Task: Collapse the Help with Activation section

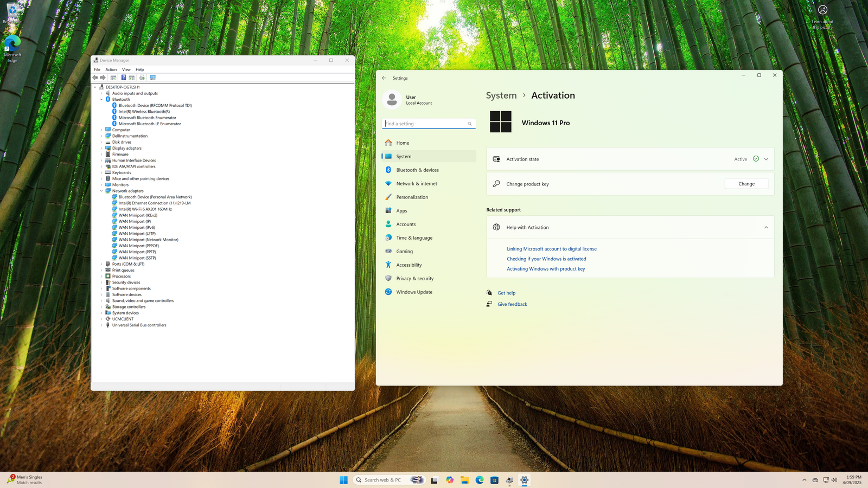Action: pos(766,228)
